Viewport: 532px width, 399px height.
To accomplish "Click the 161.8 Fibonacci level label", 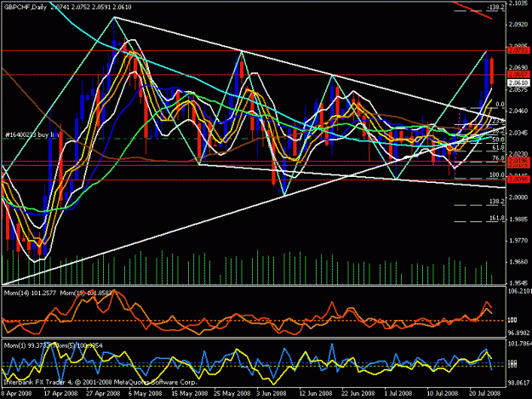I will coord(497,218).
